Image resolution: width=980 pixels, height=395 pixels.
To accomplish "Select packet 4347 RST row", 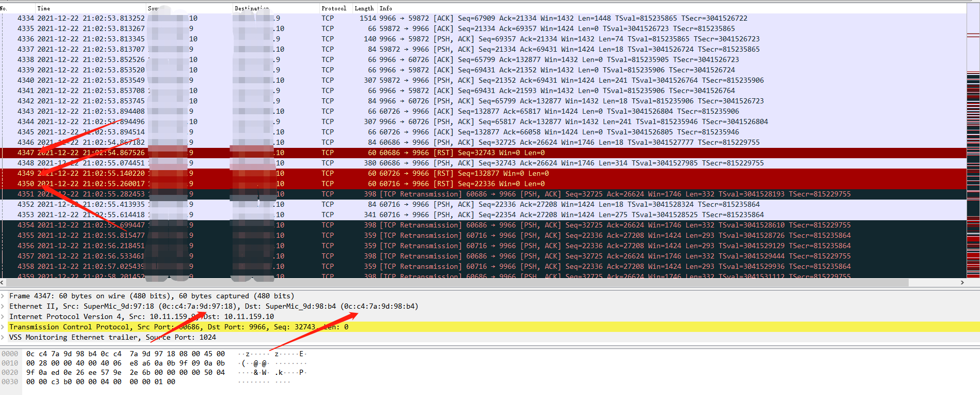I will click(483, 153).
